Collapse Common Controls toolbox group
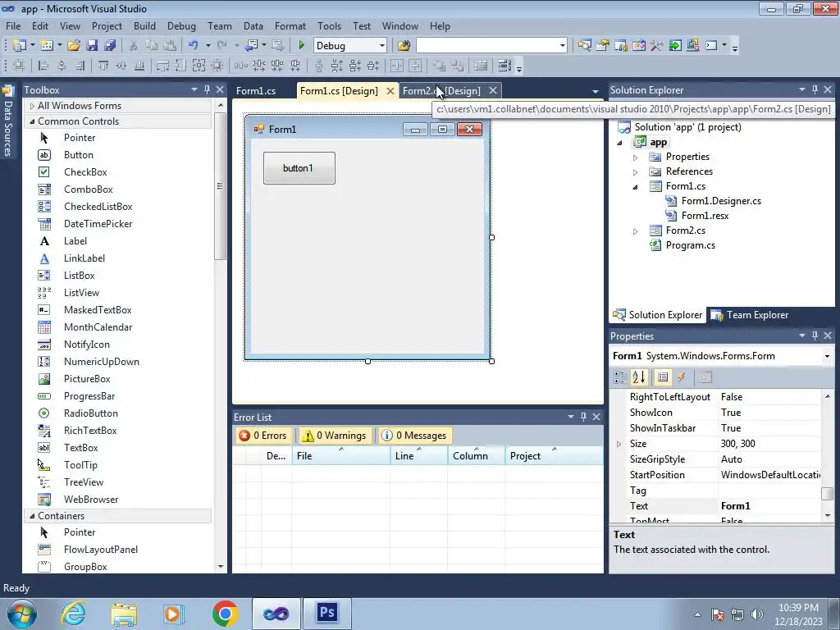 [x=32, y=121]
